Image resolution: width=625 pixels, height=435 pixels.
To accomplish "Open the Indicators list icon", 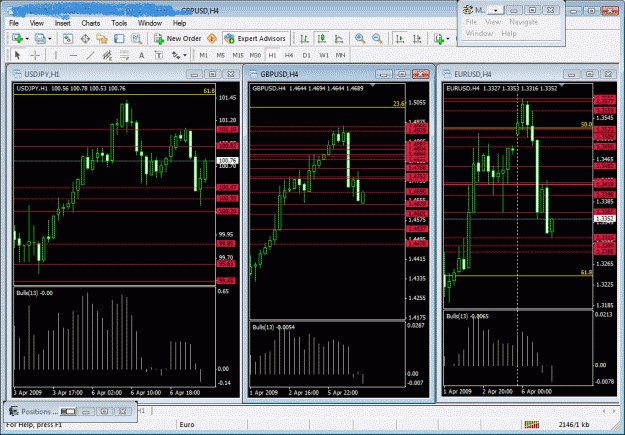I will click(439, 39).
